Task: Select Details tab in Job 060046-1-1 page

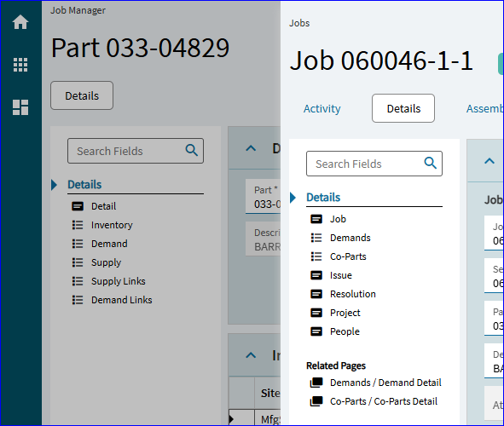Action: click(x=403, y=108)
